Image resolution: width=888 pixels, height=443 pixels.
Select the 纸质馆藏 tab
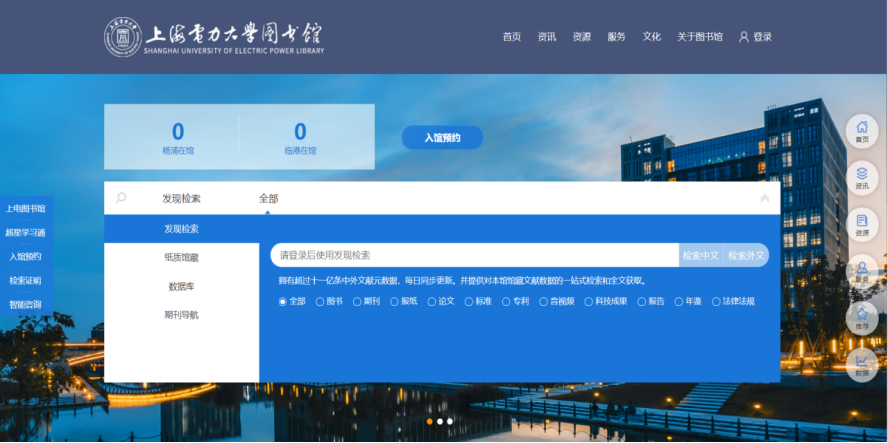[x=182, y=258]
